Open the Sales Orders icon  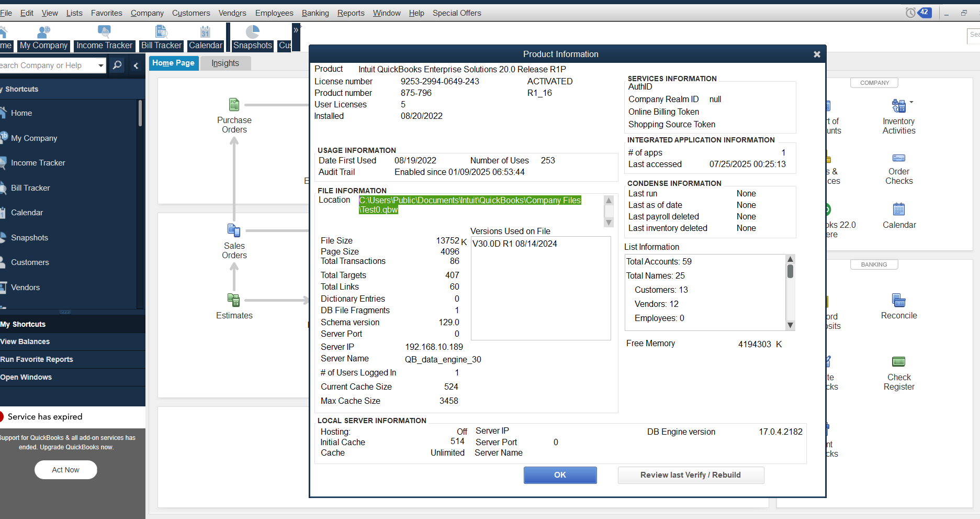click(234, 230)
